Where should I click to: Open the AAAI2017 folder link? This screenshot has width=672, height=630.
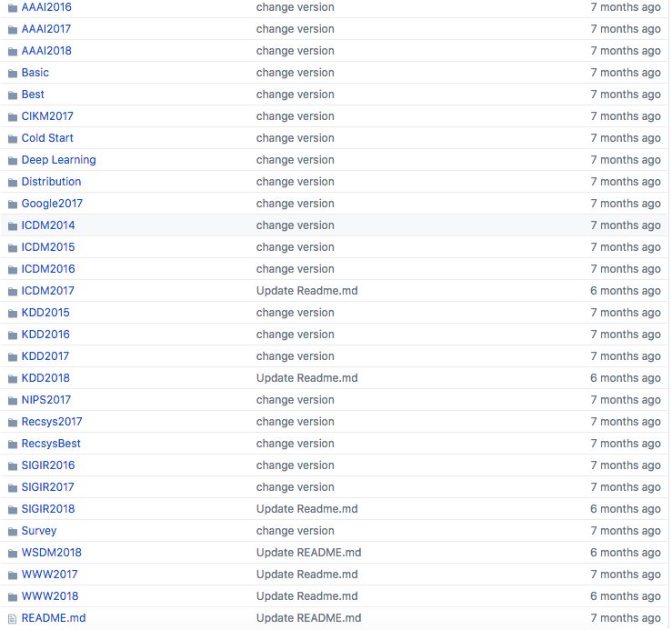(45, 29)
